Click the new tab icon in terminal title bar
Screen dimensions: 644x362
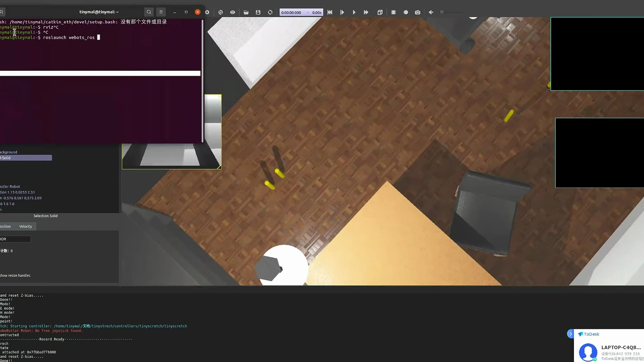[2, 12]
